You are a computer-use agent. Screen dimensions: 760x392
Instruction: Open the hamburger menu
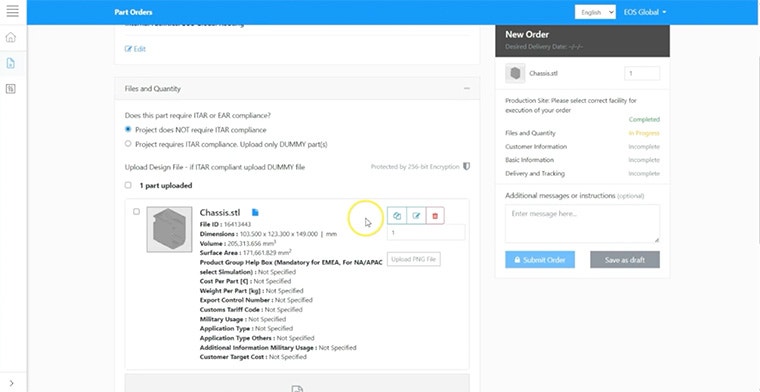[x=13, y=11]
